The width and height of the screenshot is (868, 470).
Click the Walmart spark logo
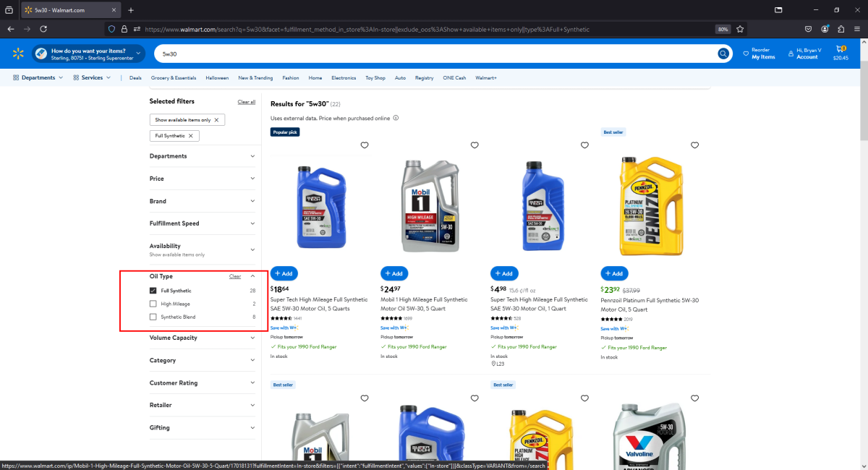[x=18, y=54]
